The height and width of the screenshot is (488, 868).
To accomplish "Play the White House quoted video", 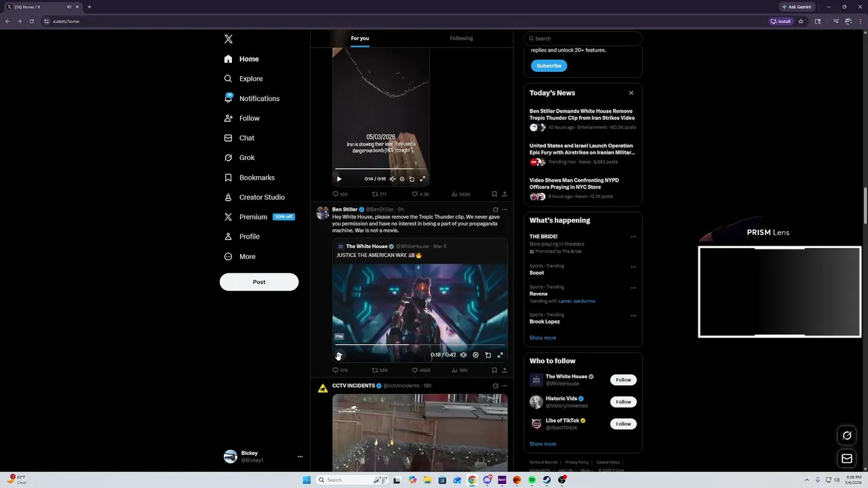I will (339, 355).
